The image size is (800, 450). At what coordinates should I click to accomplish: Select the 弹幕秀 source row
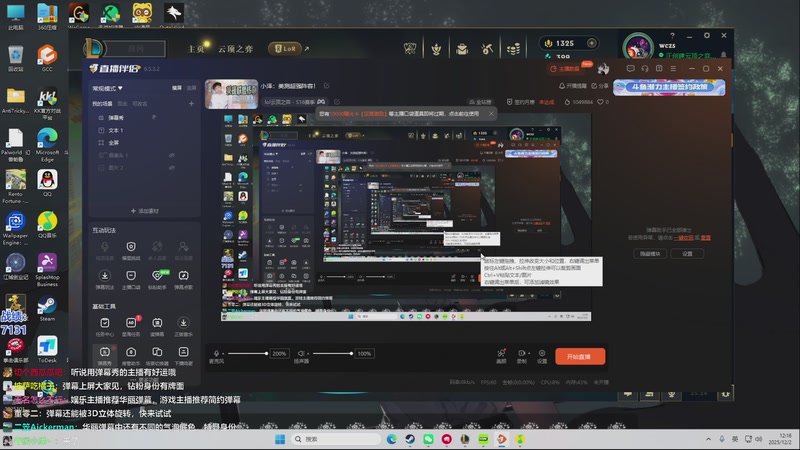(144, 117)
